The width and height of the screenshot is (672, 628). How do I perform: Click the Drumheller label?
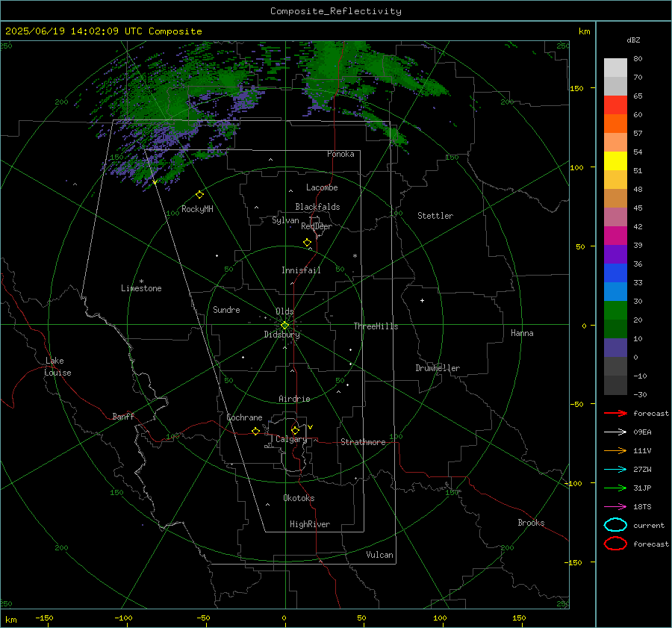[x=438, y=368]
